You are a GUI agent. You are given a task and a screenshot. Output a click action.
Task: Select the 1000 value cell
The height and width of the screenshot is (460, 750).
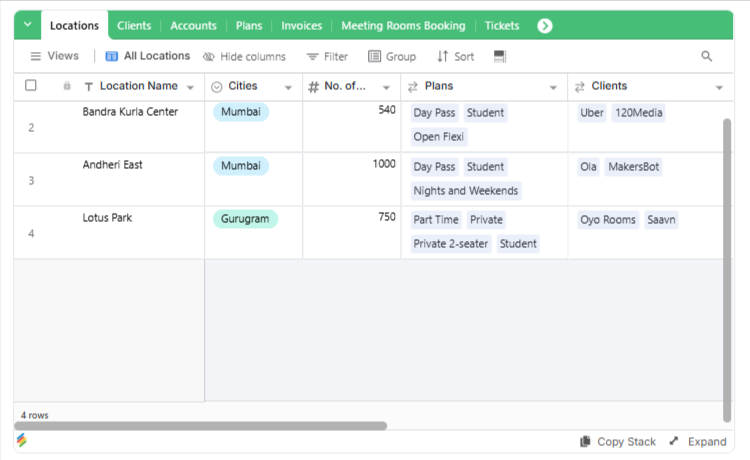point(352,180)
